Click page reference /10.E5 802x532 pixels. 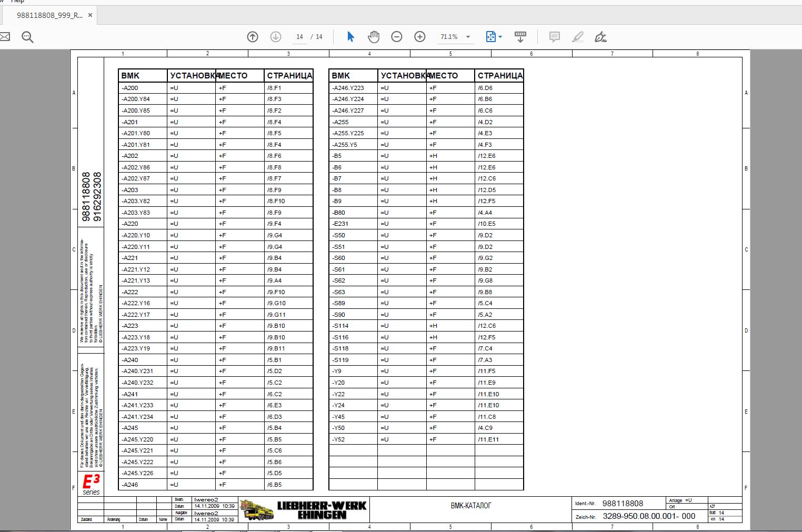pos(486,224)
